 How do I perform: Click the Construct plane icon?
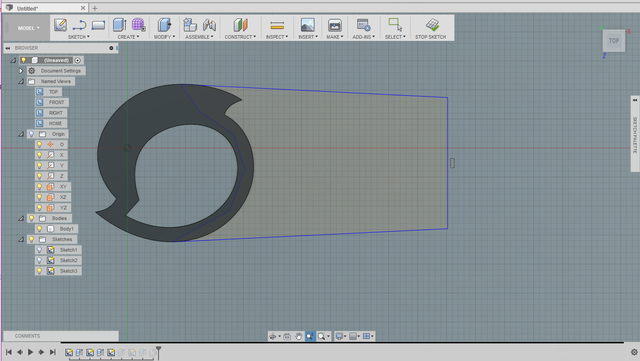[x=240, y=25]
